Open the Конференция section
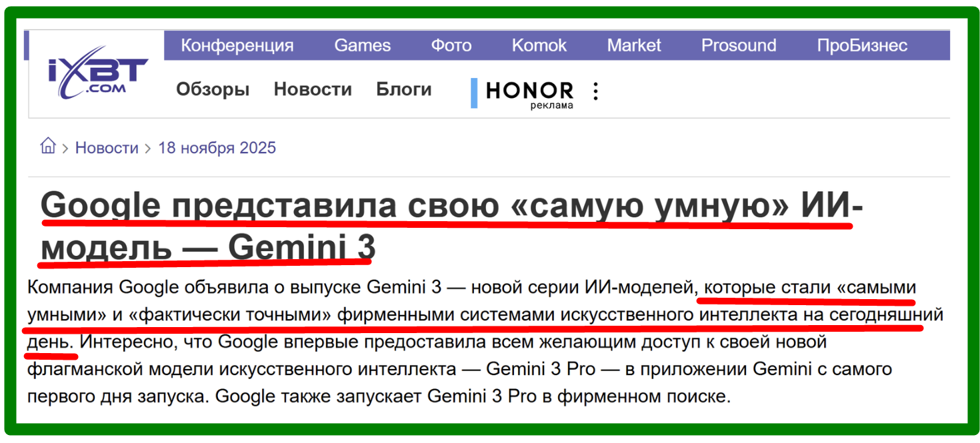980x443 pixels. tap(237, 45)
